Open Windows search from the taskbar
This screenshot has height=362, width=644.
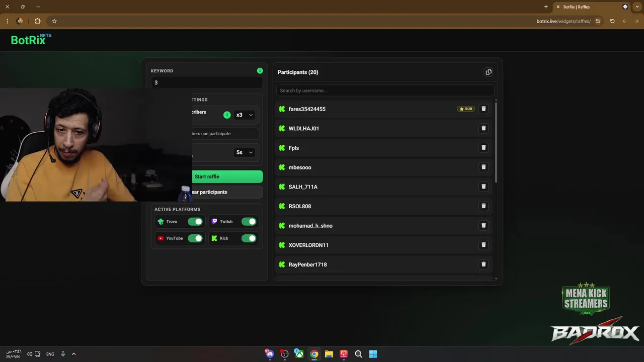(x=358, y=354)
